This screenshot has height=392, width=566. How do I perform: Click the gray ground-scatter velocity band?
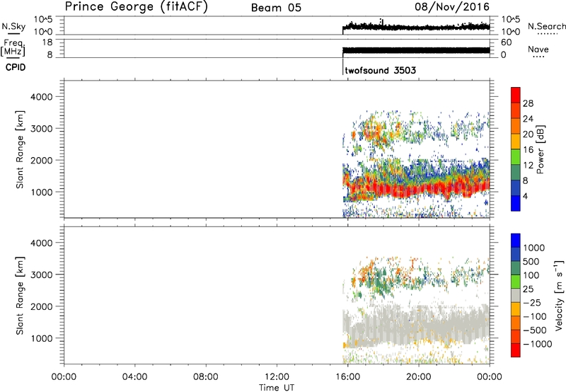(415, 325)
